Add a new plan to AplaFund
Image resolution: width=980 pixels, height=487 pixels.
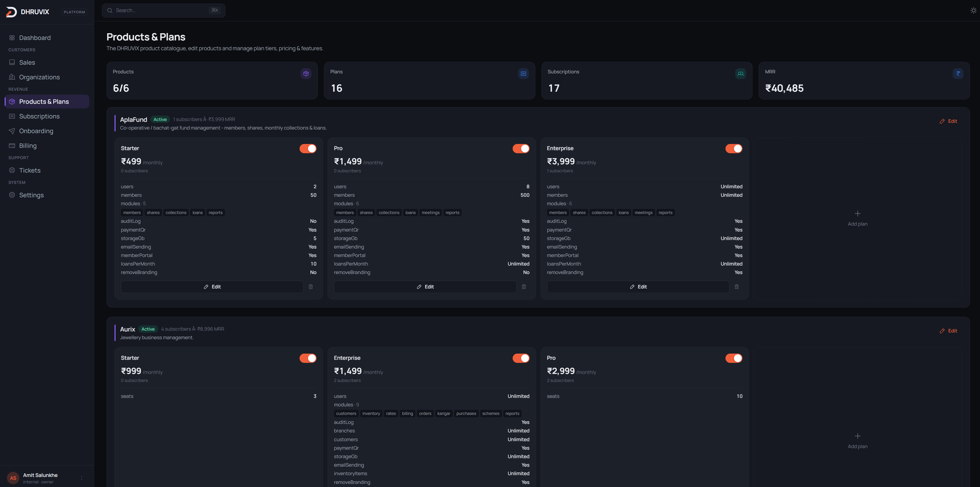857,218
